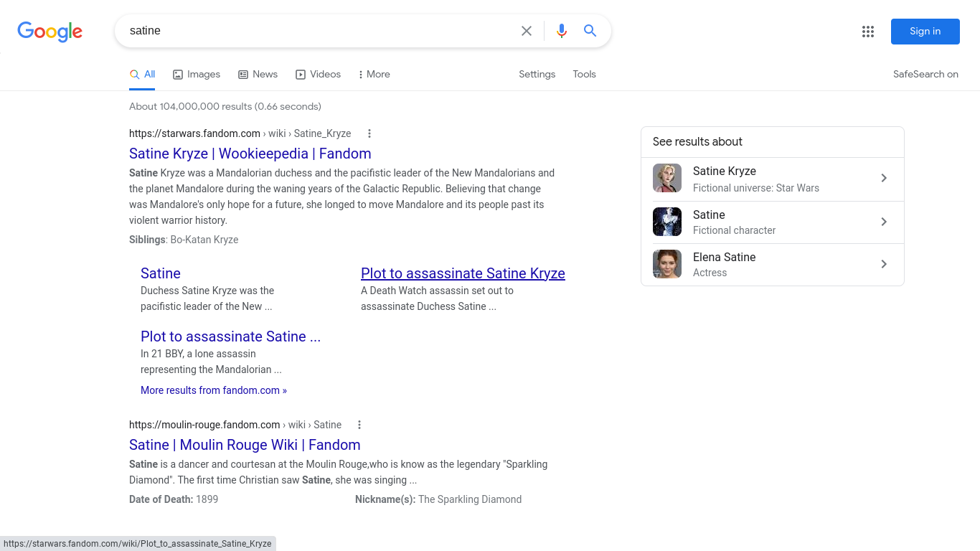Click Date of Death 1899 text

click(174, 499)
